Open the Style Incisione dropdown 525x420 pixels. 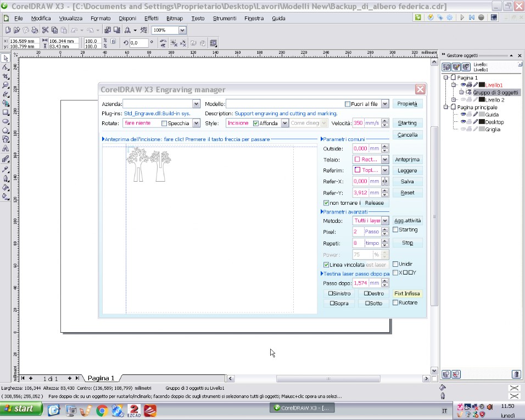[284, 123]
